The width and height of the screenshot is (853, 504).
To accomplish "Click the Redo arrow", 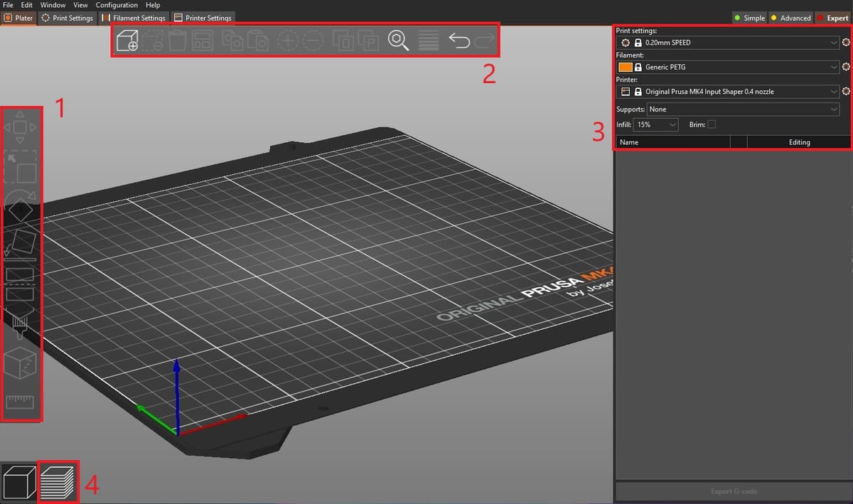I will (484, 41).
